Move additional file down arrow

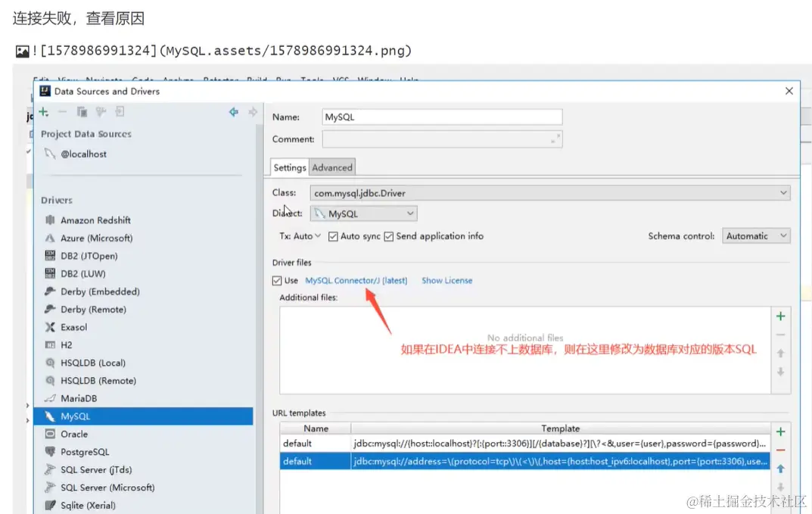coord(780,372)
